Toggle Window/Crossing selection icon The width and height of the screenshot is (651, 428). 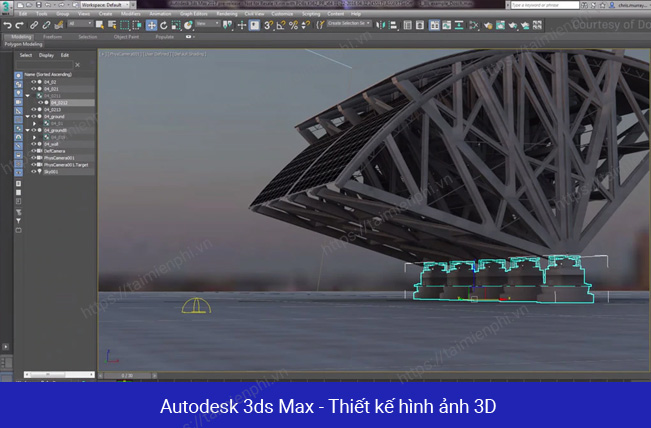pyautogui.click(x=137, y=25)
